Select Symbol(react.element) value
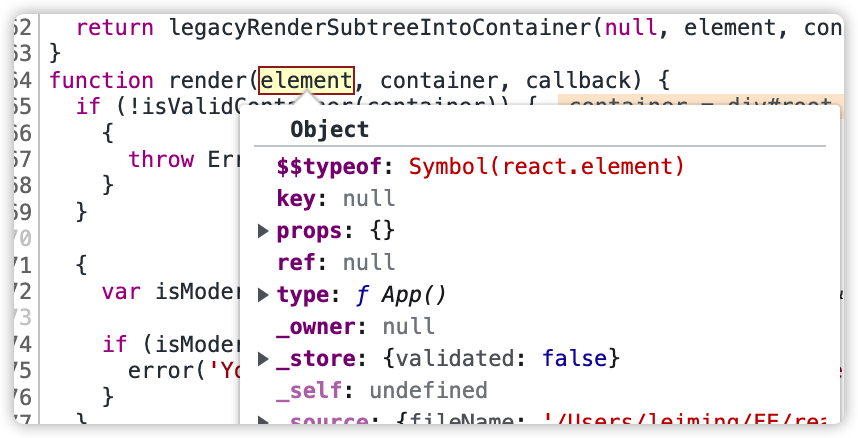The height and width of the screenshot is (438, 858). coord(546,166)
